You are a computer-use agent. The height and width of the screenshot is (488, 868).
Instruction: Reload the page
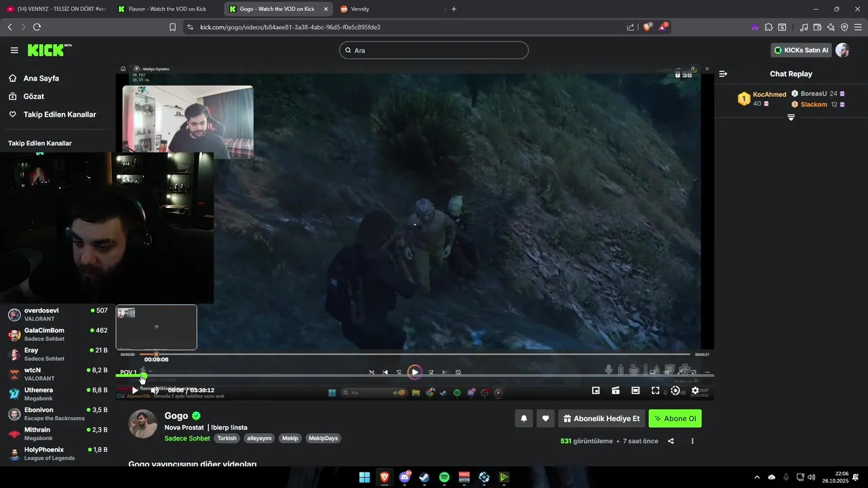coord(37,27)
